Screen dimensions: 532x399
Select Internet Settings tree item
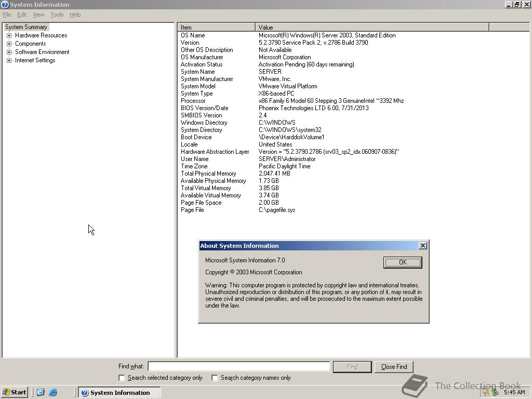tap(35, 60)
